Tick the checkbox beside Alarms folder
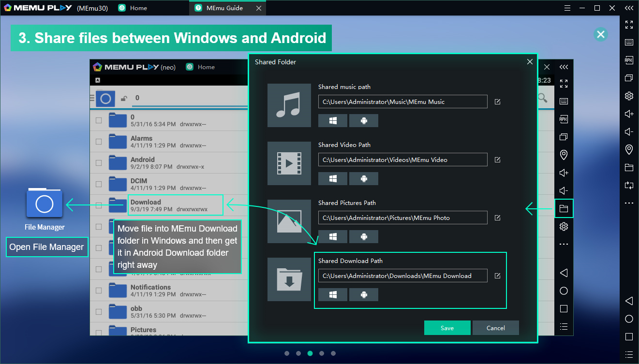639x364 pixels. click(x=99, y=142)
